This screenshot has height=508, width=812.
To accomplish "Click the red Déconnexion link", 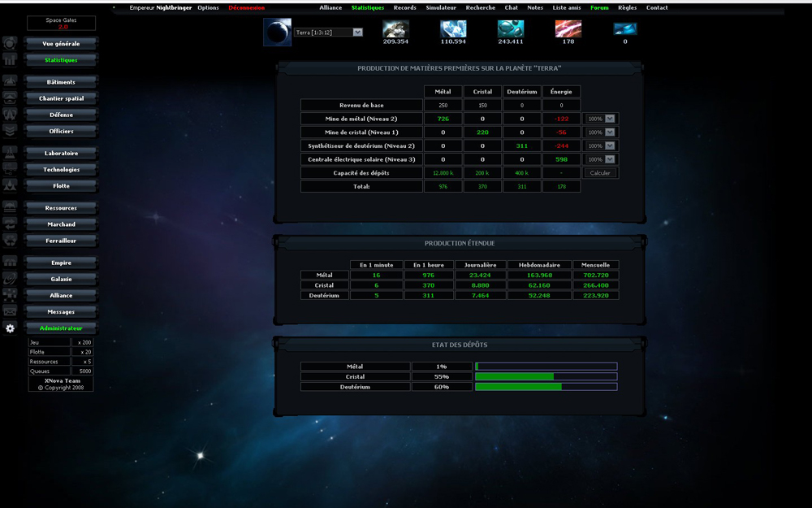I will click(x=247, y=7).
